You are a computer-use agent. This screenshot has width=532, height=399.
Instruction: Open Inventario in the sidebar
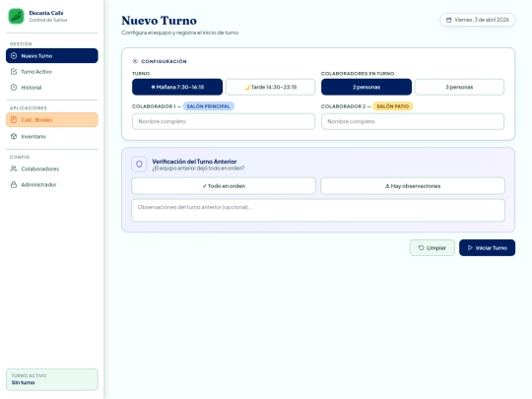(52, 136)
